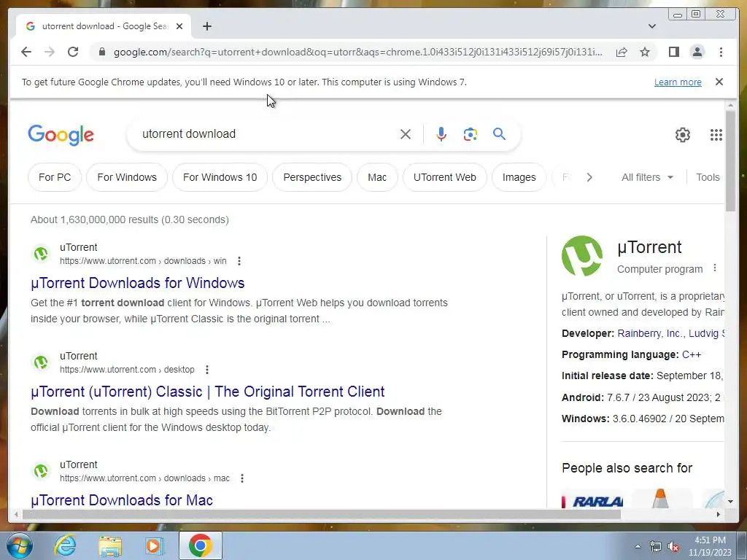Open the RARLAB related search thumbnail
The image size is (747, 560).
[x=592, y=499]
